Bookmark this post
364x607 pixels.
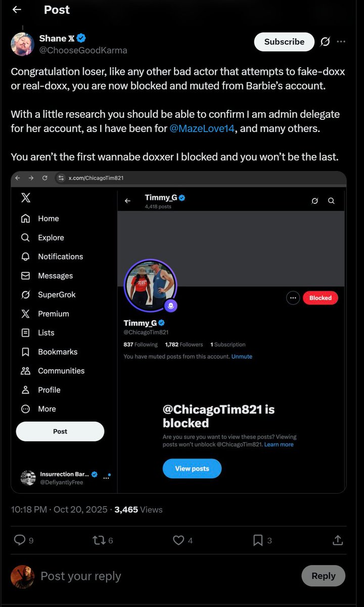pos(258,540)
